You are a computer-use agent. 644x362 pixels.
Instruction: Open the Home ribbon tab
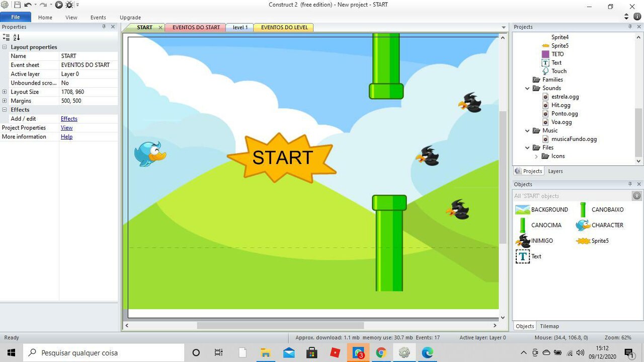(45, 17)
